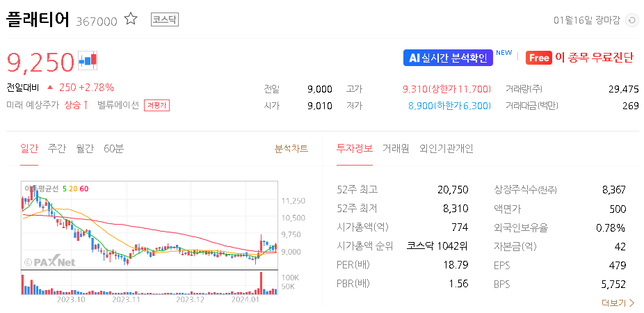The image size is (644, 313).
Task: Click the 저평가 valuation badge
Action: click(x=156, y=106)
